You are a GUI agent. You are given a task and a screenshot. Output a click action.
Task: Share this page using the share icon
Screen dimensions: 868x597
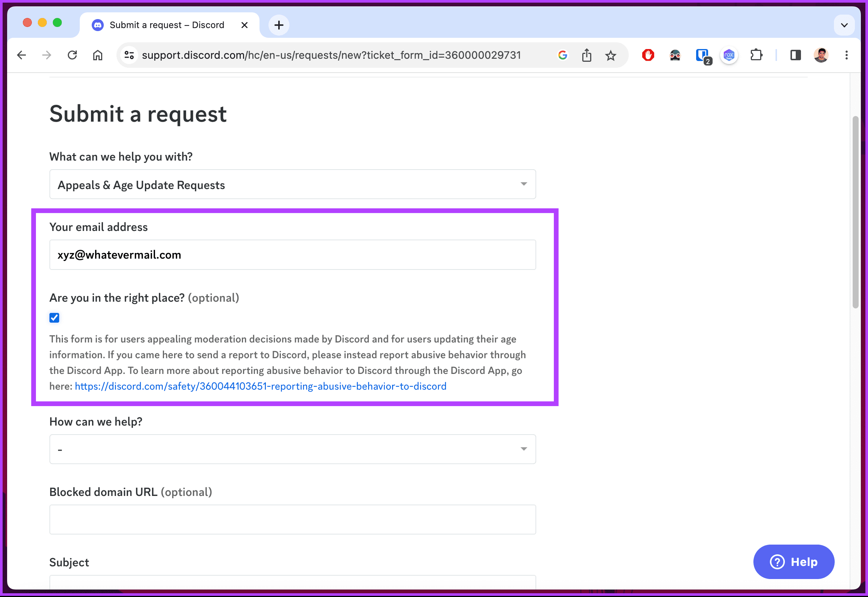click(x=587, y=55)
